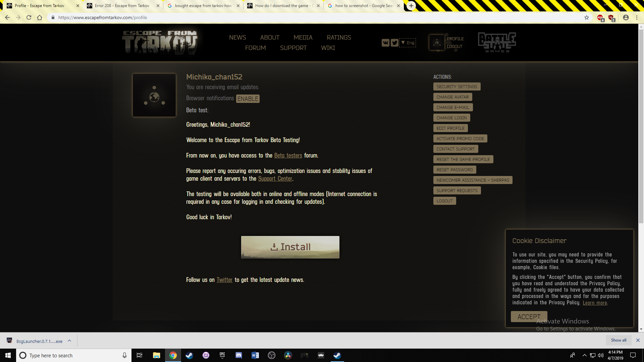The width and height of the screenshot is (644, 362).
Task: Click the profile username input area
Action: (x=214, y=76)
